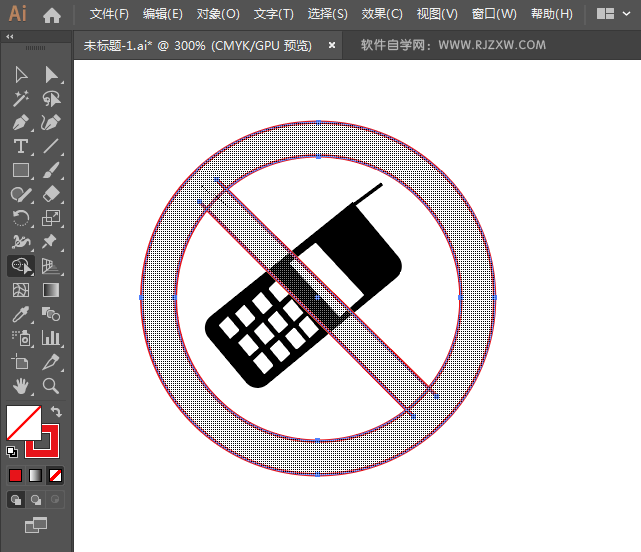Pick the Blend tool
Image resolution: width=641 pixels, height=552 pixels.
51,314
